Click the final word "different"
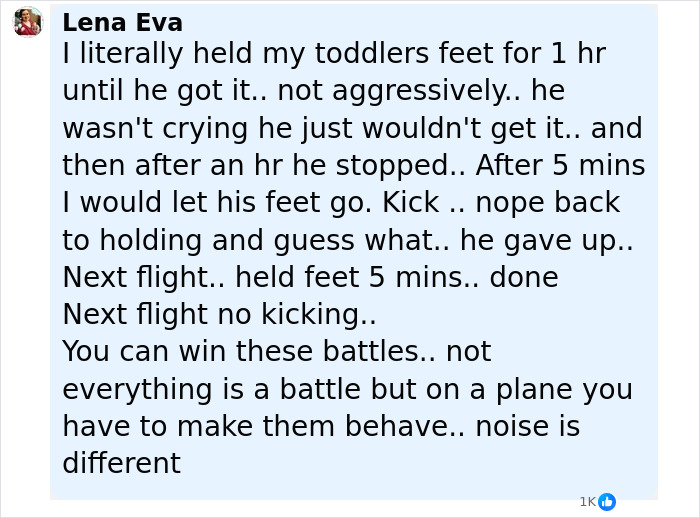700x518 pixels. (121, 463)
